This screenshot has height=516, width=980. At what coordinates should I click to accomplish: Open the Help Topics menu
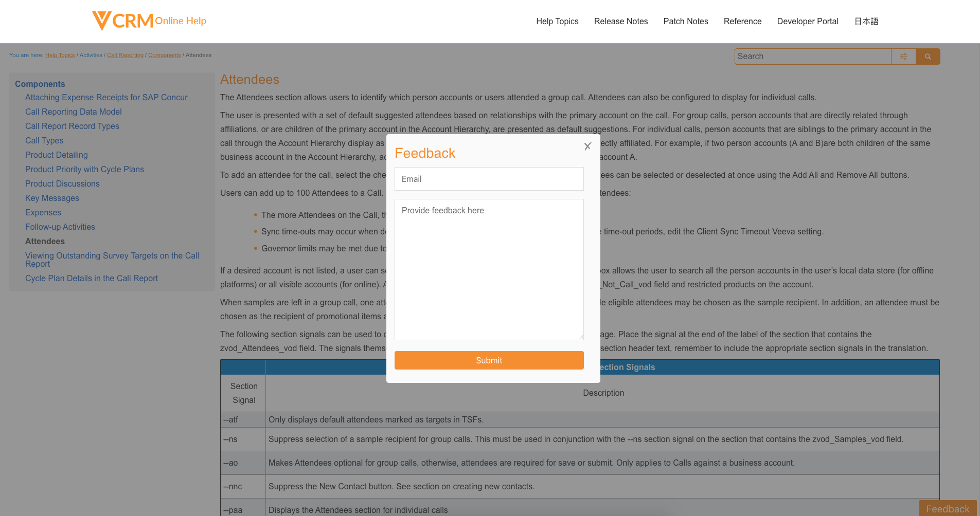[557, 21]
